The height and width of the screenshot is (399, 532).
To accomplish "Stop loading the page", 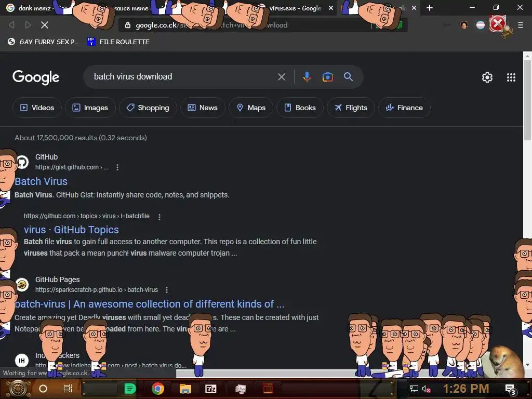I will point(45,25).
